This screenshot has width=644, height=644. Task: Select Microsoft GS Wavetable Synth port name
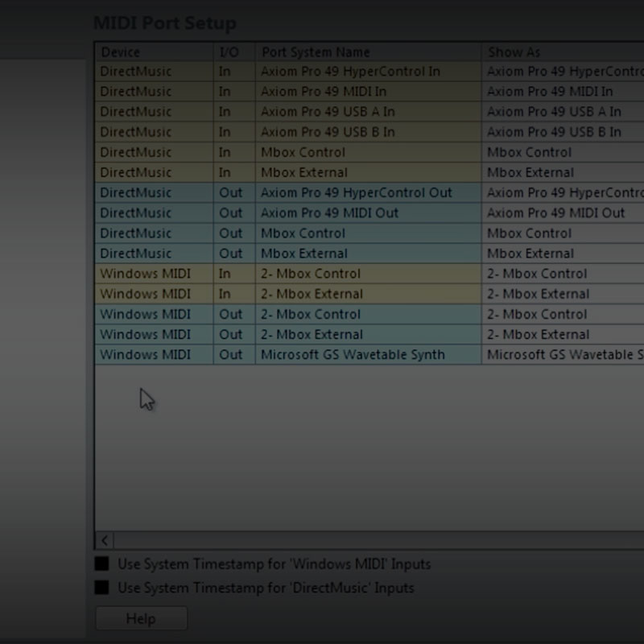click(369, 354)
